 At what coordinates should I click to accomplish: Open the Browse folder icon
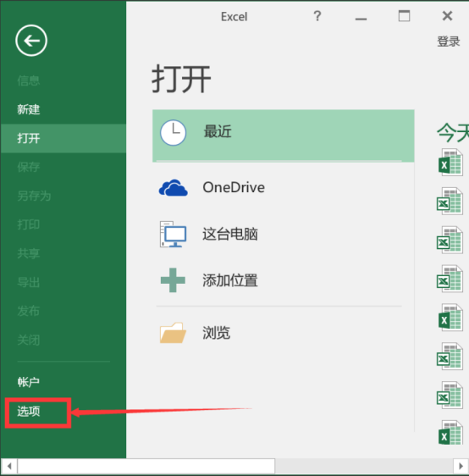pos(173,333)
